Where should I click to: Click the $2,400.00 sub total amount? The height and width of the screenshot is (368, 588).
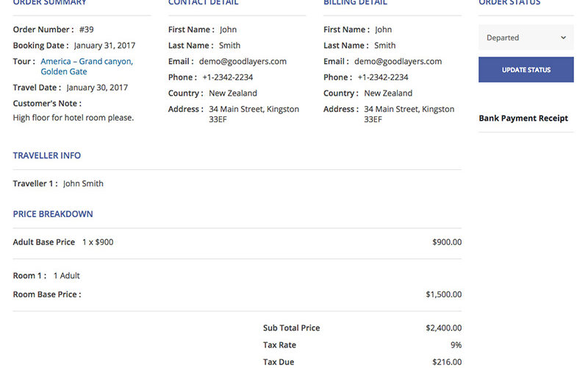[443, 328]
